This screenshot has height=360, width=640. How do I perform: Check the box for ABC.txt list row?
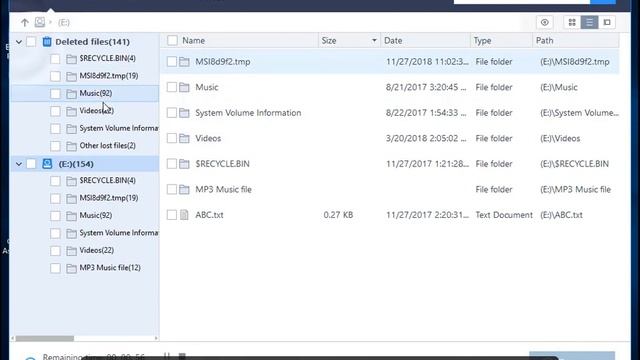click(172, 215)
